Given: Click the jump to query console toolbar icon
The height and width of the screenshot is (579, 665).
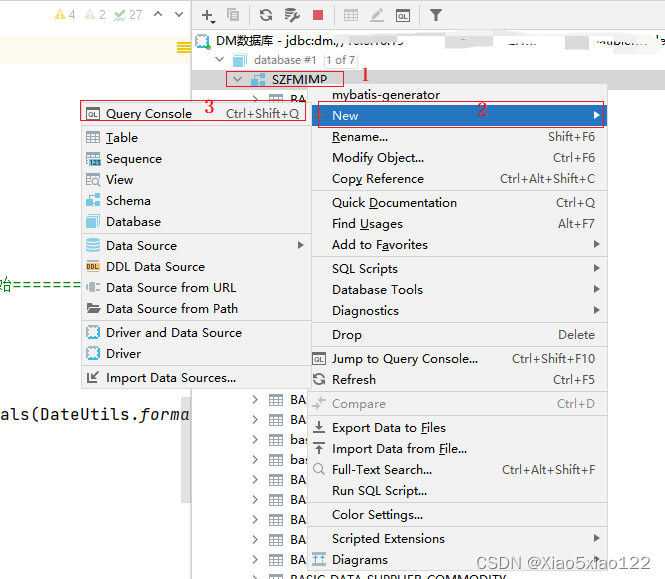Looking at the screenshot, I should tap(402, 16).
